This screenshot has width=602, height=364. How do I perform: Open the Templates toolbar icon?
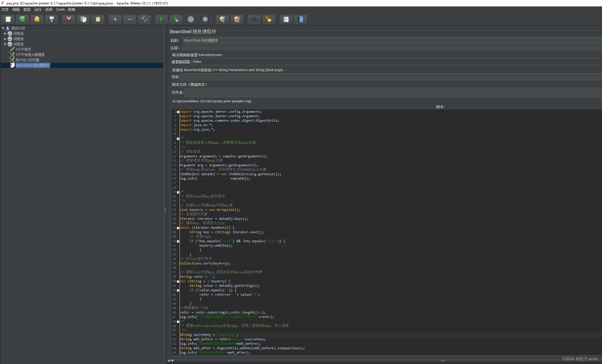tap(22, 19)
